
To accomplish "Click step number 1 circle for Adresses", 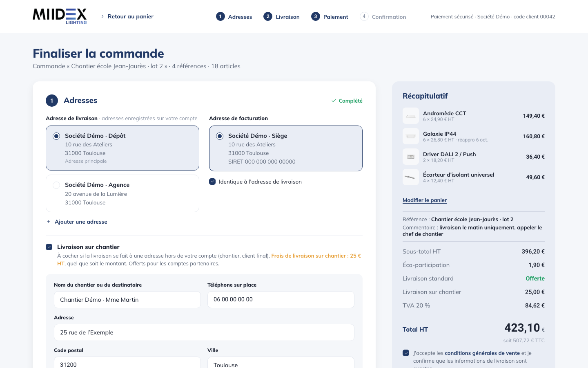I will point(220,16).
